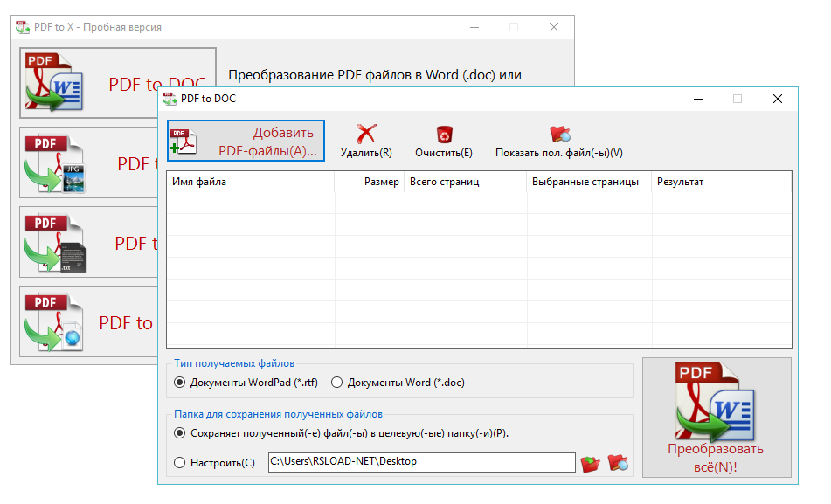Click PDF to JPG icon in PDF to X window
Image resolution: width=831 pixels, height=504 pixels.
coord(54,163)
